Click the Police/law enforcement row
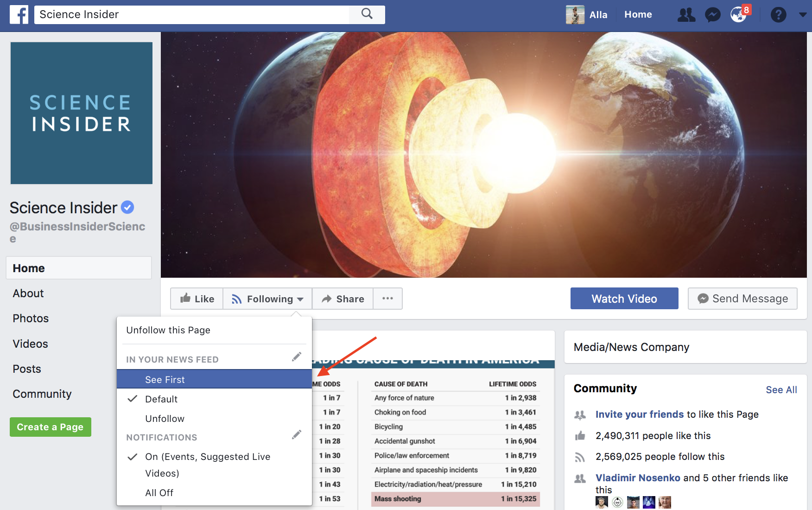The image size is (812, 510). [455, 455]
